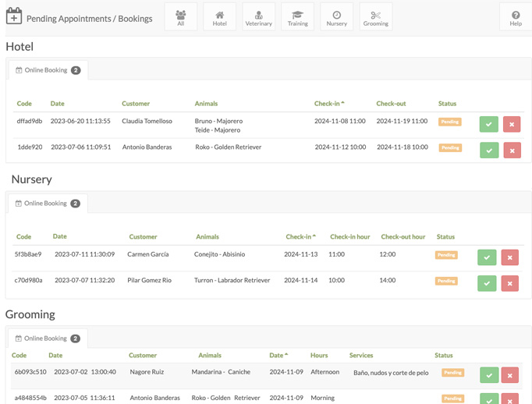Sort Nursery table by Check-out hour

click(403, 237)
